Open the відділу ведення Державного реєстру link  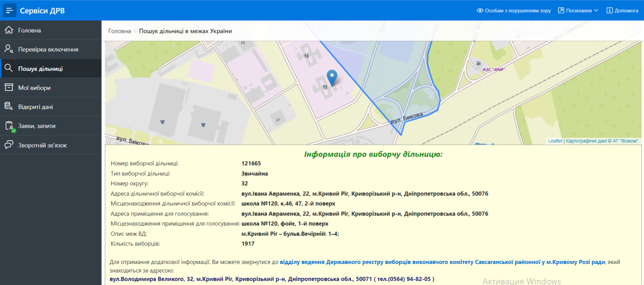click(442, 262)
